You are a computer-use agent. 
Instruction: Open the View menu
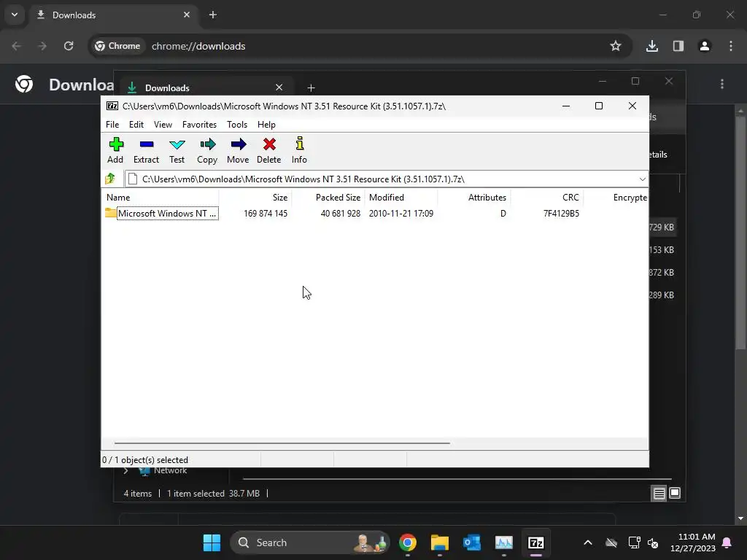click(x=163, y=124)
